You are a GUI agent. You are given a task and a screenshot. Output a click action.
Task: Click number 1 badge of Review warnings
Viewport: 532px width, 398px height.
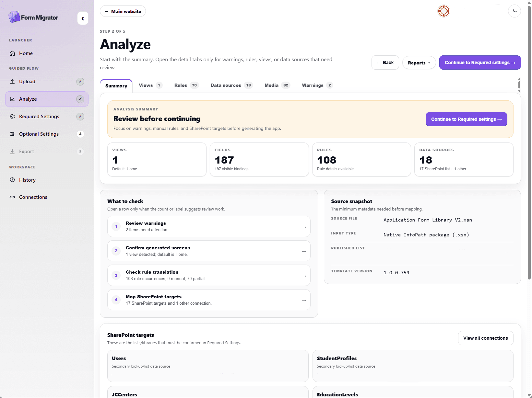coord(116,227)
